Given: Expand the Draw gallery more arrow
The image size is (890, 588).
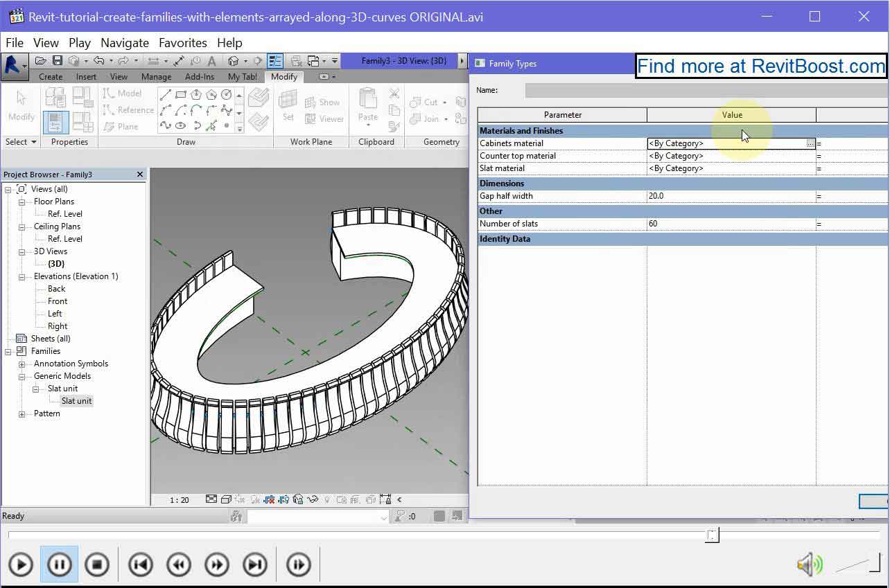Looking at the screenshot, I should pyautogui.click(x=239, y=127).
